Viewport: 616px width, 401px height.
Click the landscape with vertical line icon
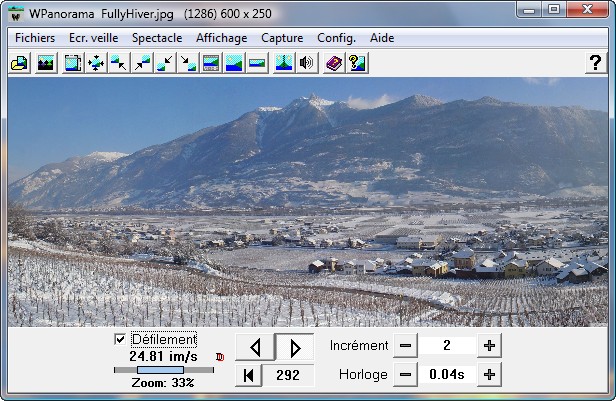[284, 63]
